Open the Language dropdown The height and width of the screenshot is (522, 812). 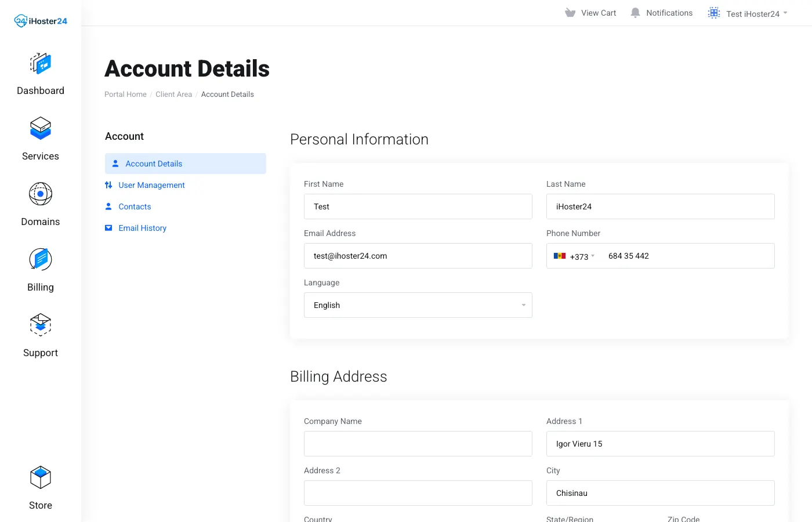pyautogui.click(x=418, y=305)
